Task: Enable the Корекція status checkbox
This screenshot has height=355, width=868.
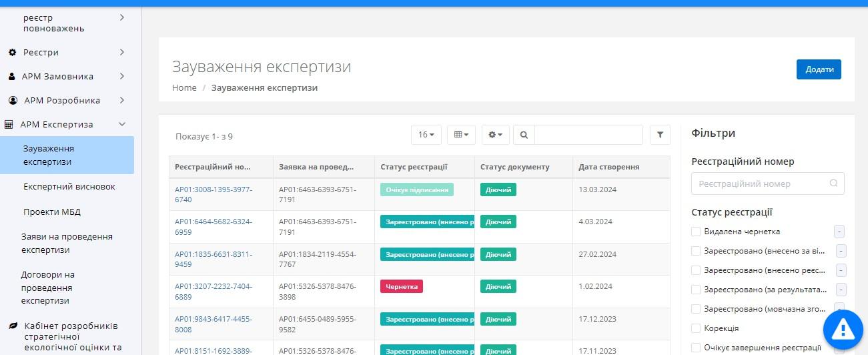Action: (x=696, y=328)
